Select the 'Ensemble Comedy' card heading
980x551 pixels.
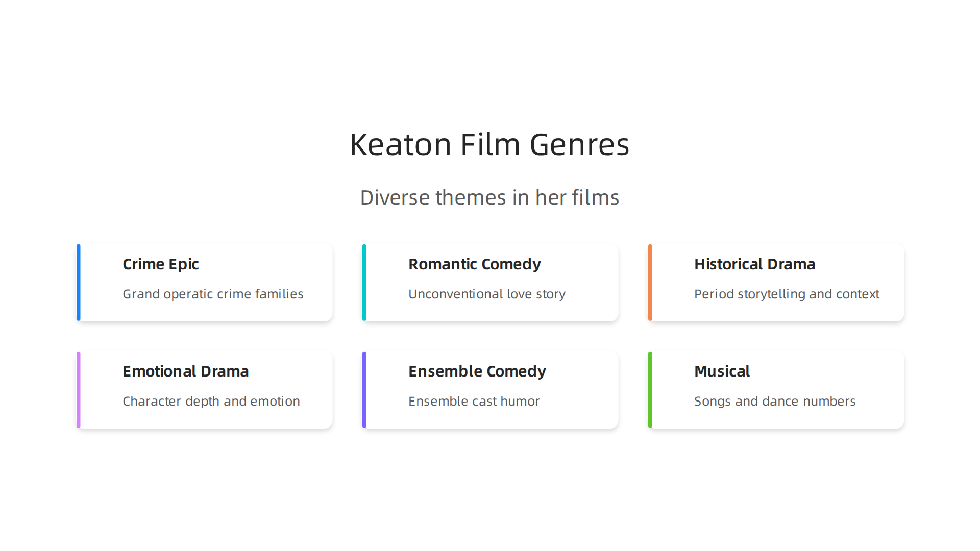477,371
